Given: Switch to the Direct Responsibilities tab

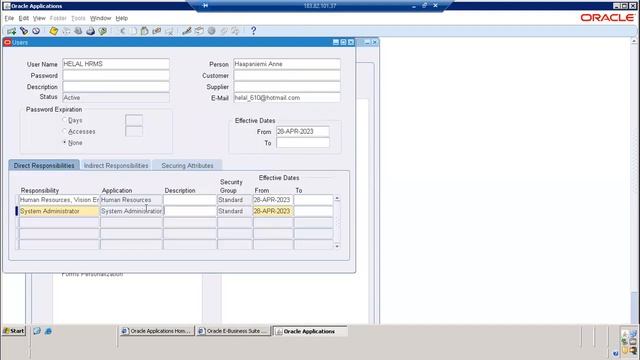Looking at the screenshot, I should point(44,165).
